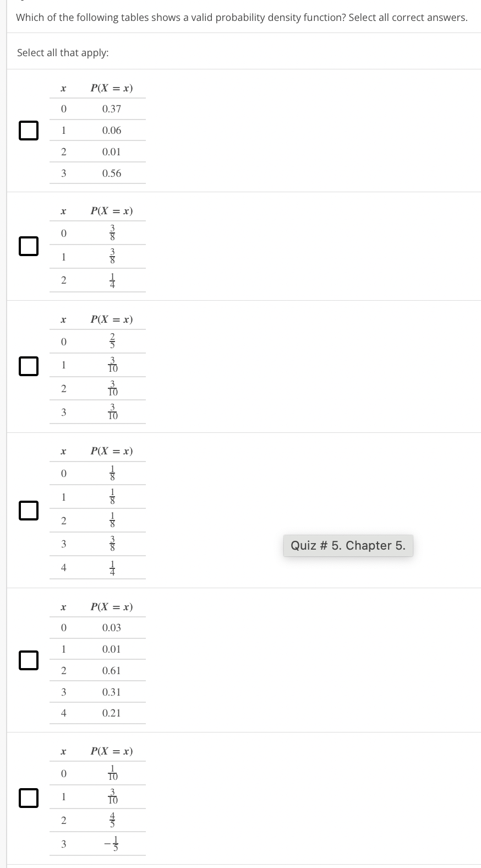Check the table starting with 2/5 probability

pyautogui.click(x=29, y=366)
